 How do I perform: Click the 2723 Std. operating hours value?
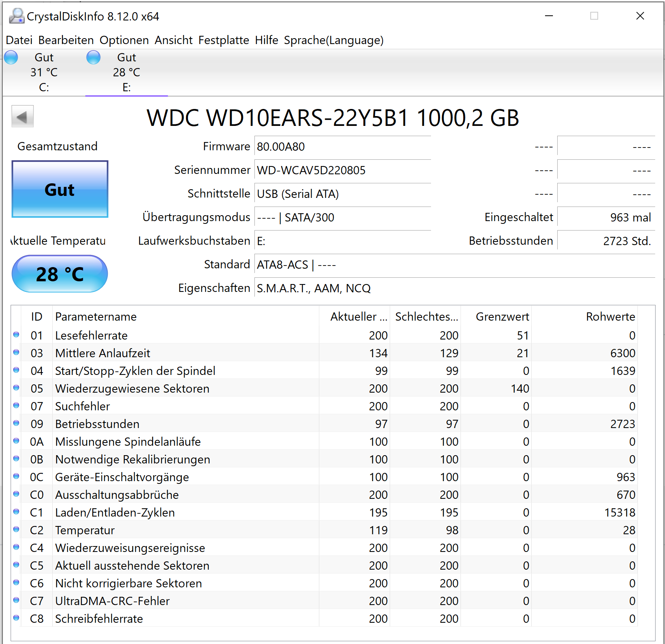pyautogui.click(x=606, y=241)
